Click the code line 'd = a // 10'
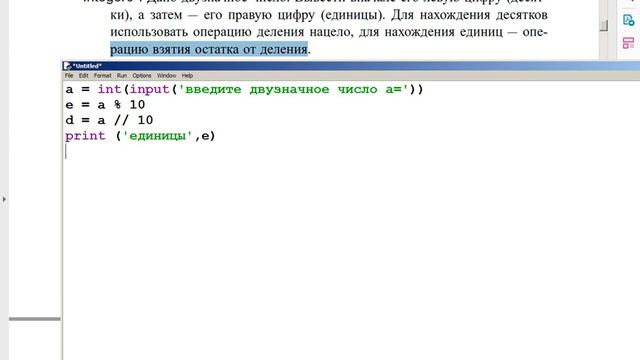This screenshot has width=640, height=360. tap(109, 120)
